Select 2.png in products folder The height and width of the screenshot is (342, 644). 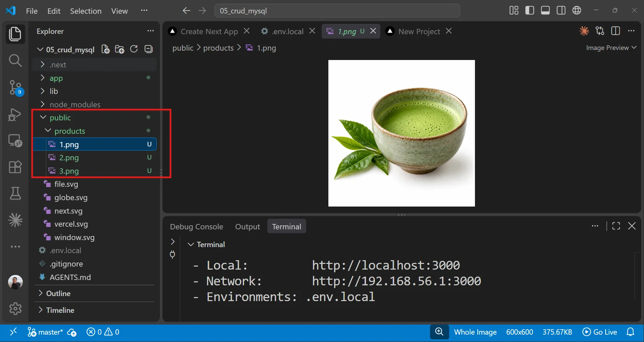tap(95, 158)
